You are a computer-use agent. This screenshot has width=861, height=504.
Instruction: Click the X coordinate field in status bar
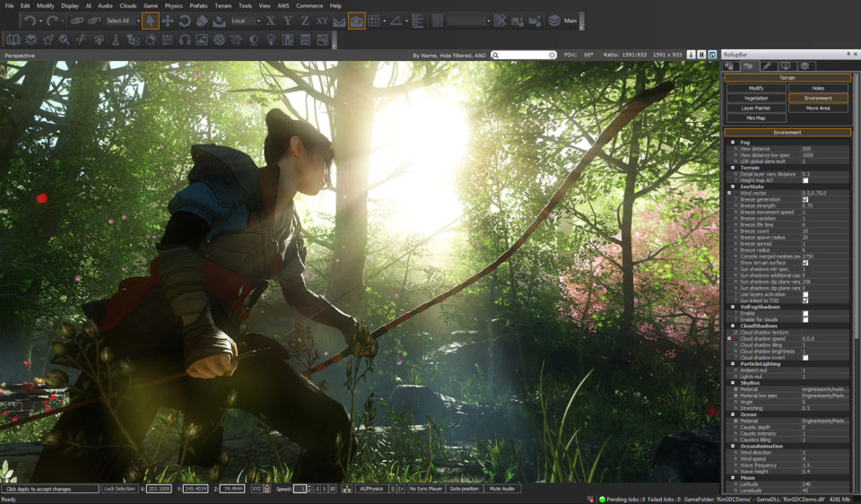(159, 489)
